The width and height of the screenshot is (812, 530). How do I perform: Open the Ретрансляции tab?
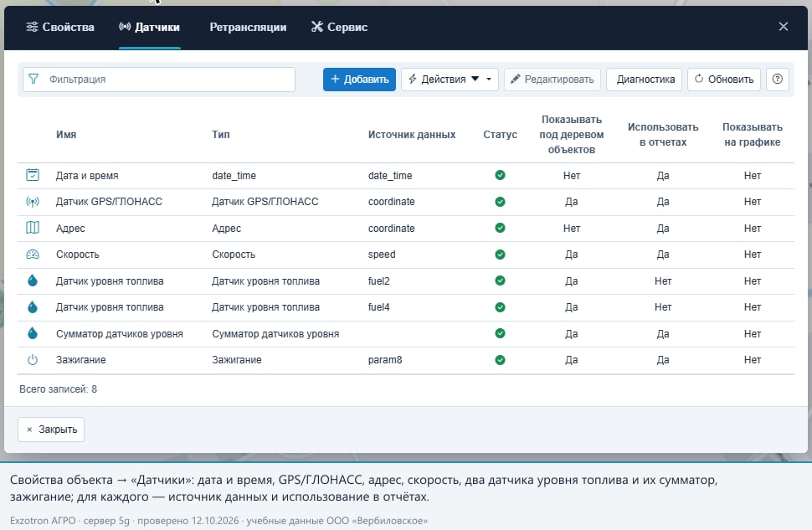coord(248,27)
